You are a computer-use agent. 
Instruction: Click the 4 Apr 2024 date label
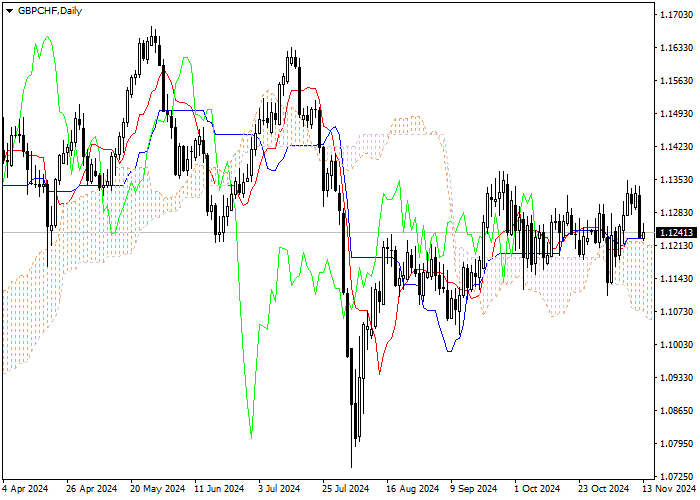(25, 489)
